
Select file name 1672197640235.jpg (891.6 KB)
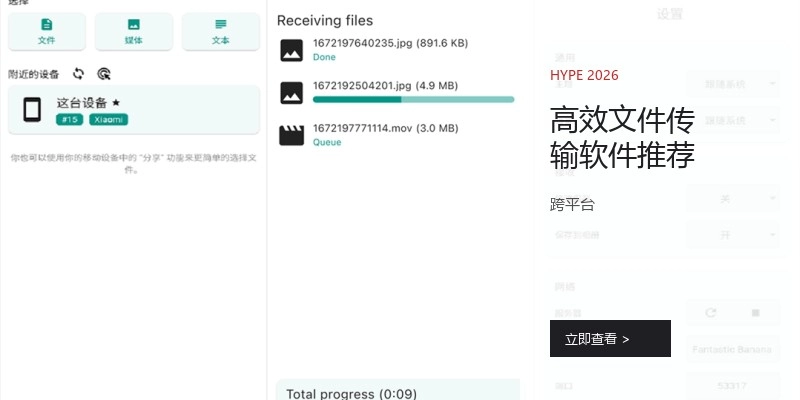pos(390,43)
